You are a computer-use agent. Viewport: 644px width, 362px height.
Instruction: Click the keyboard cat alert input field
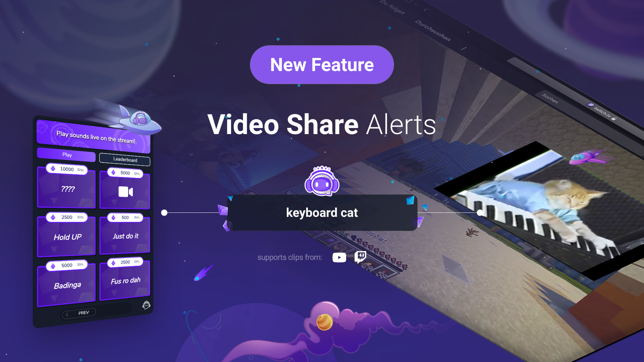322,213
